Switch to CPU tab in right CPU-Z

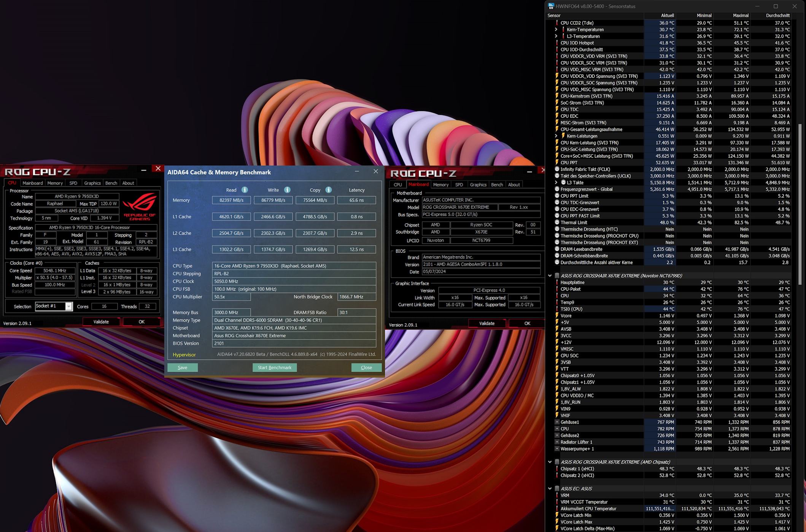(398, 185)
